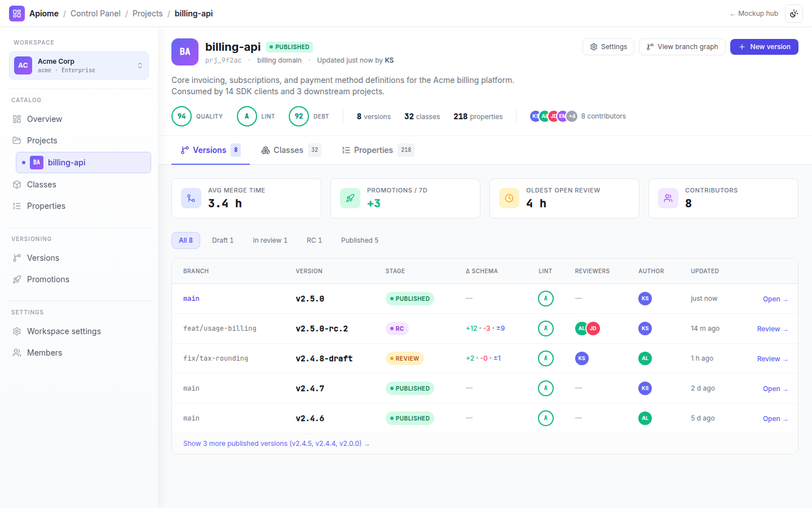812x508 pixels.
Task: Click the lint grade A badge in header
Action: 247,116
